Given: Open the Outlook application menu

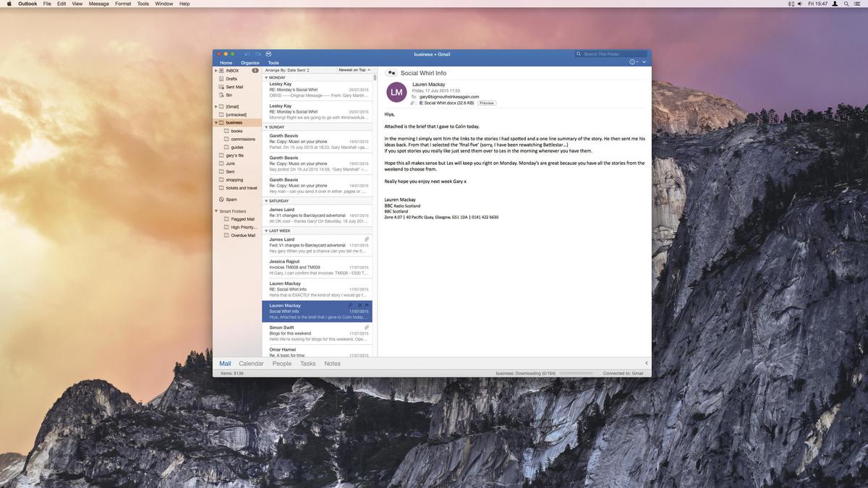Looking at the screenshot, I should [27, 4].
